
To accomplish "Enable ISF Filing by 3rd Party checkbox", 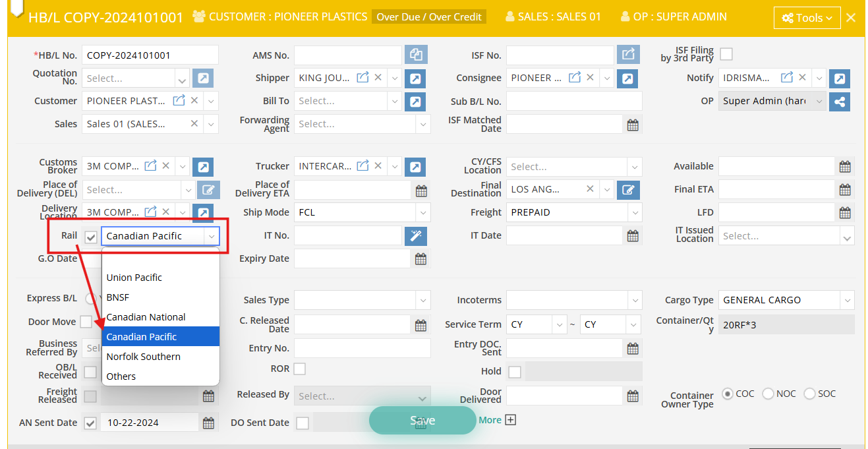I will (726, 54).
